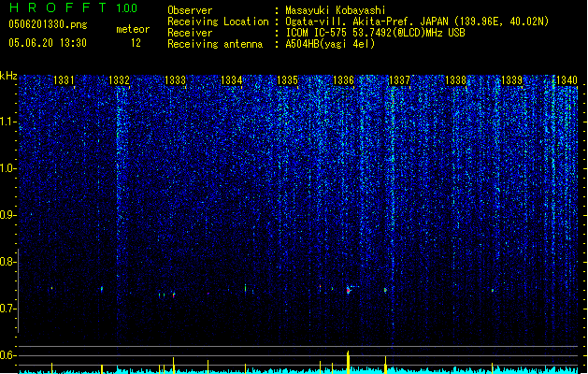Click the 1338 time marker
The image size is (588, 374).
pos(455,80)
